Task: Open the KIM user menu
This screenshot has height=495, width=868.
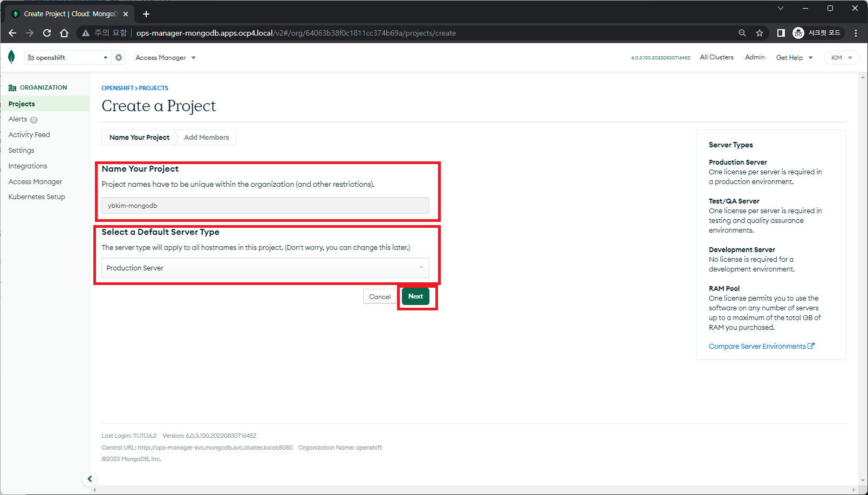Action: coord(842,58)
